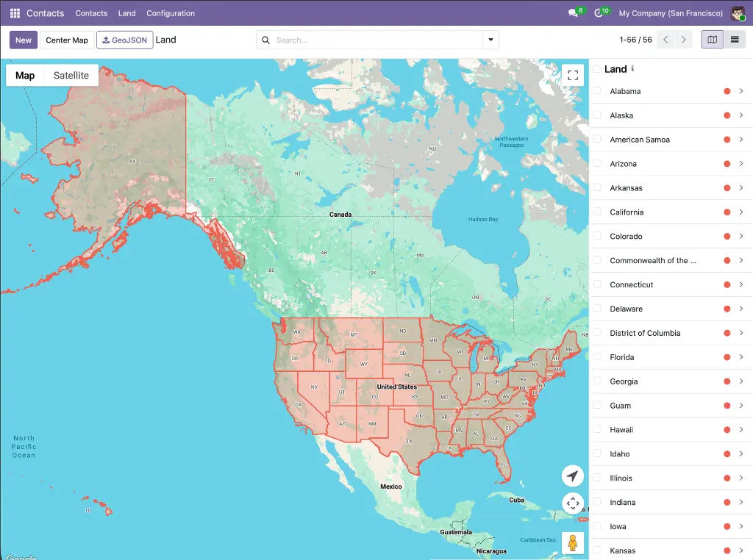Click the 1-56 / 56 pager counter
The image size is (753, 560).
click(x=635, y=40)
